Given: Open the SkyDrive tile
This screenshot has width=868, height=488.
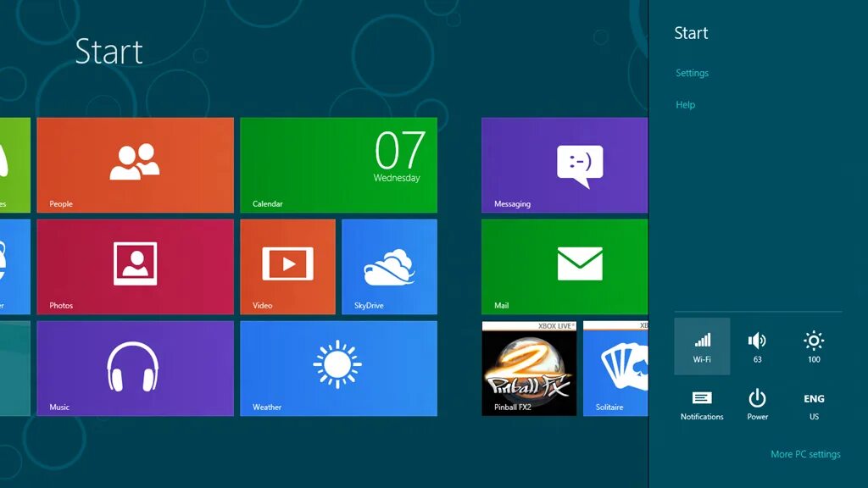Looking at the screenshot, I should [x=389, y=267].
